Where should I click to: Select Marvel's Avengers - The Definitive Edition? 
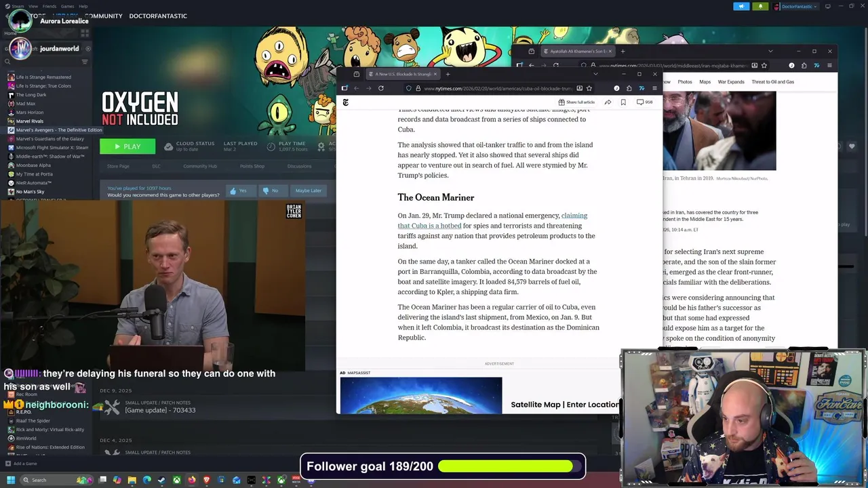coord(59,130)
